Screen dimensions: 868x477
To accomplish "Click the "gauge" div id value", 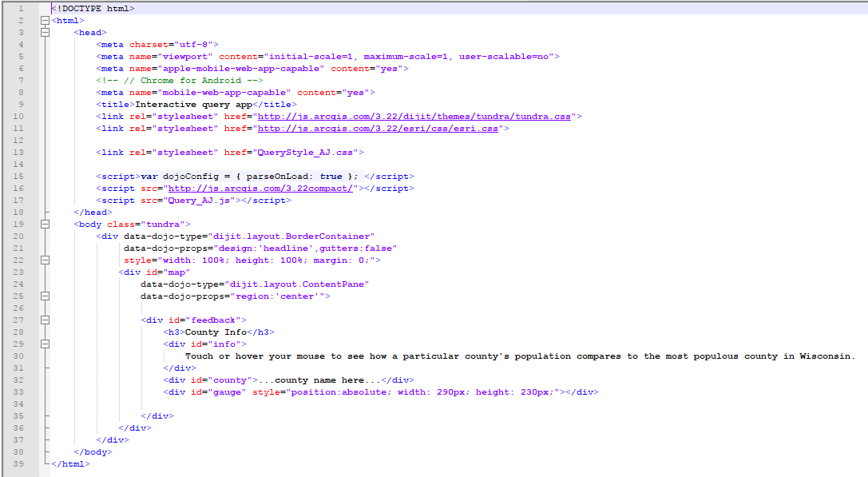I will click(x=227, y=392).
